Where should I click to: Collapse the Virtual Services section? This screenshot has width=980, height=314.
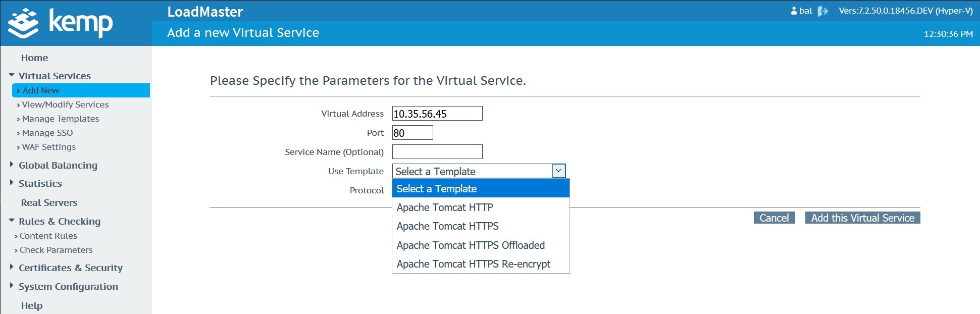(12, 76)
